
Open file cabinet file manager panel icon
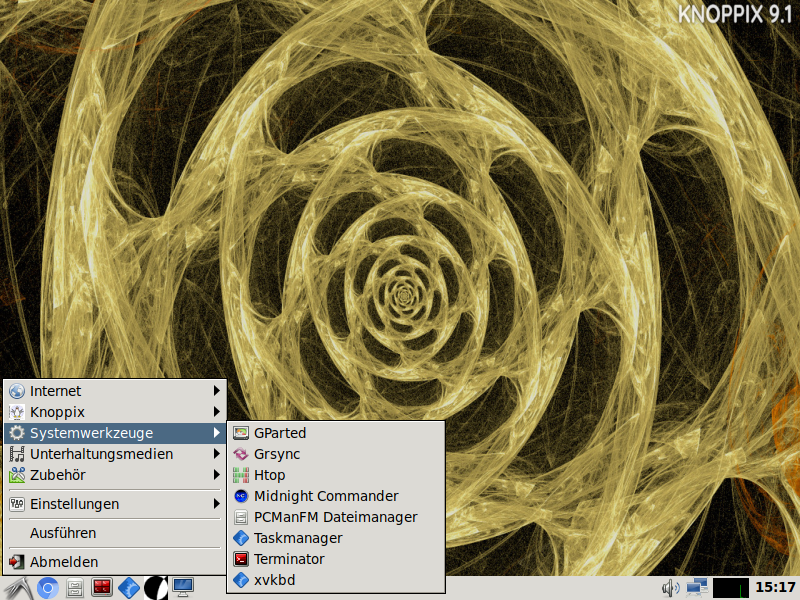[x=75, y=588]
